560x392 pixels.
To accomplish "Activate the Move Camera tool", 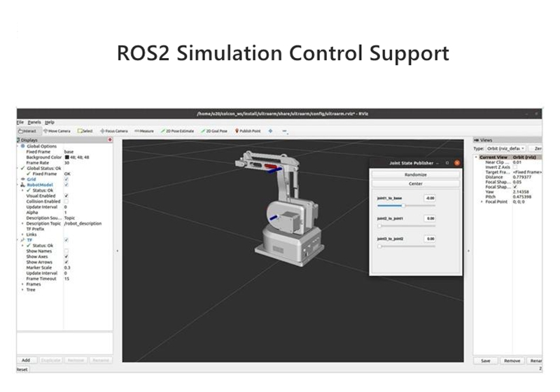I will click(57, 131).
